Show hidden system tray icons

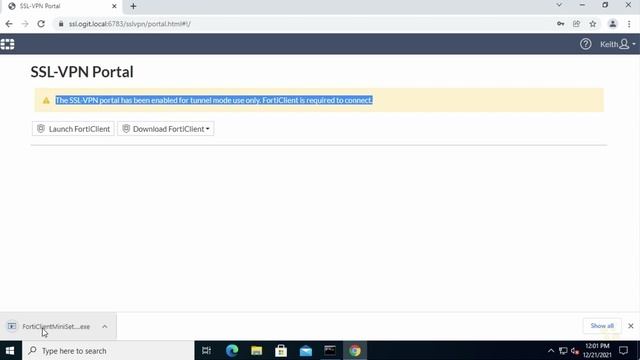coord(551,351)
